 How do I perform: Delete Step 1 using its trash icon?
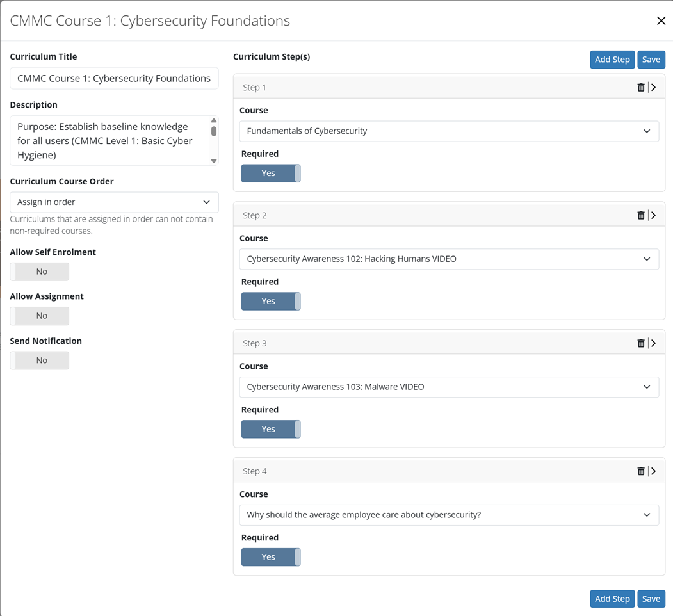[x=641, y=88]
